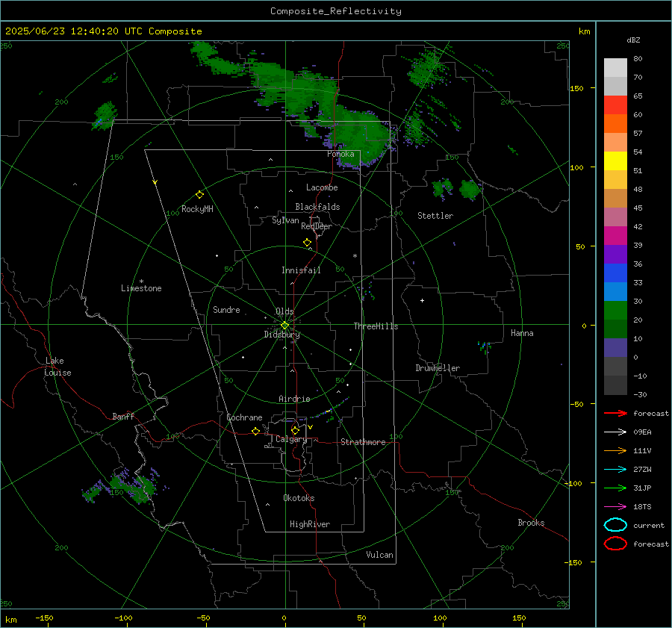Screen dimensions: 672x628
Task: Select the magenta dBZ scale swatch
Action: 615,235
